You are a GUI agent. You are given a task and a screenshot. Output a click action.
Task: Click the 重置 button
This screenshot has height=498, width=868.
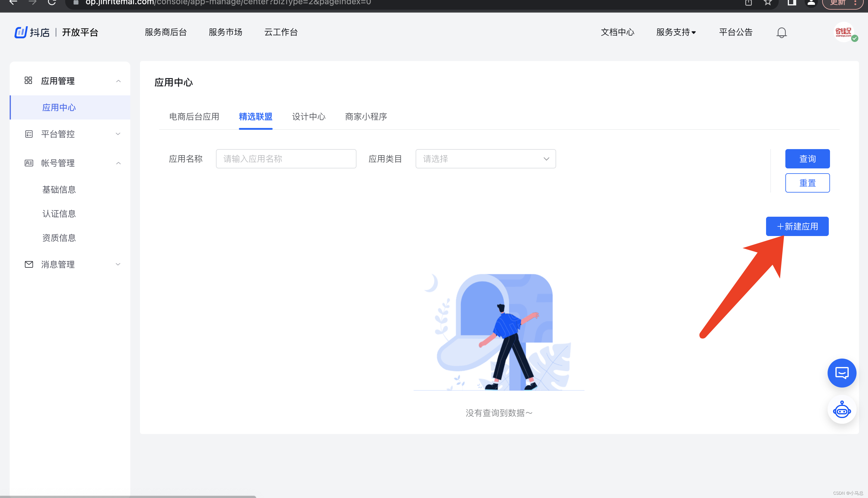click(x=807, y=183)
